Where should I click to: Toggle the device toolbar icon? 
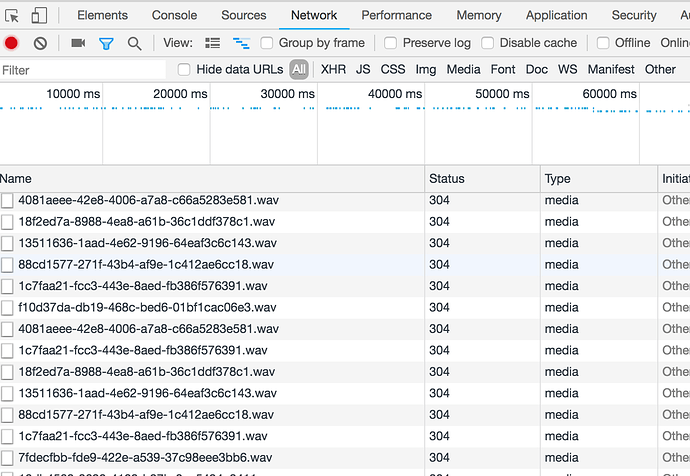coord(39,15)
